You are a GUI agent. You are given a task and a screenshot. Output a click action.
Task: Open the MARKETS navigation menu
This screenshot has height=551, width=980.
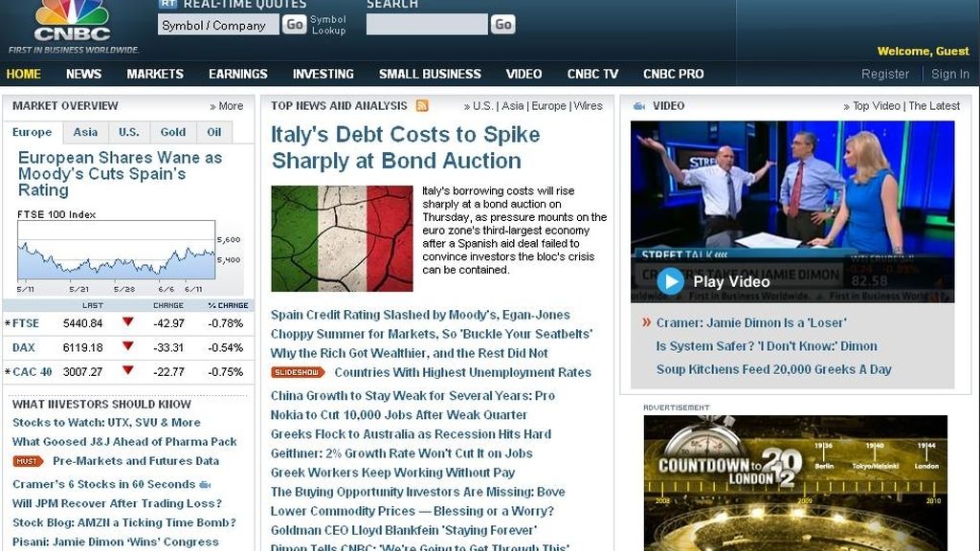(155, 74)
